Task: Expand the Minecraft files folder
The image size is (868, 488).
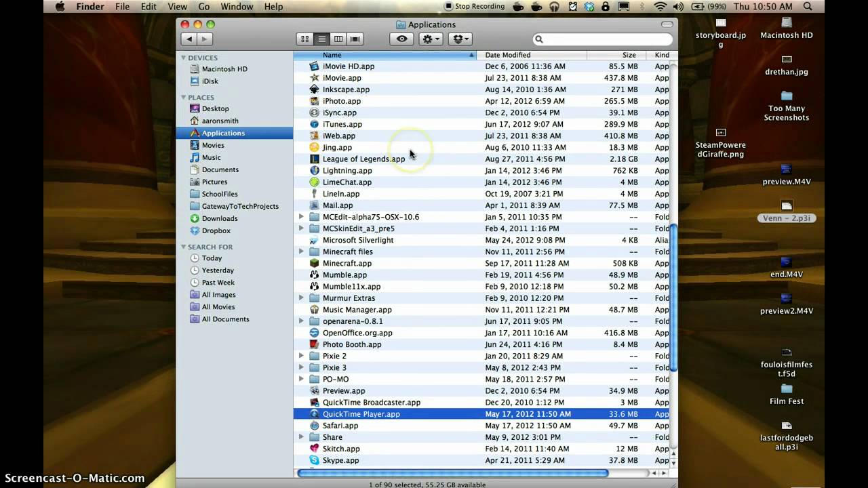Action: tap(301, 251)
